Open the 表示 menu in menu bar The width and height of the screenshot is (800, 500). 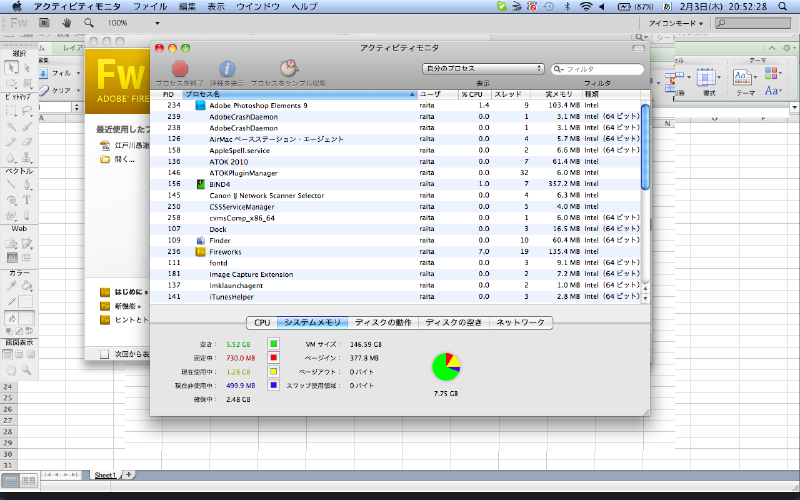click(x=216, y=7)
